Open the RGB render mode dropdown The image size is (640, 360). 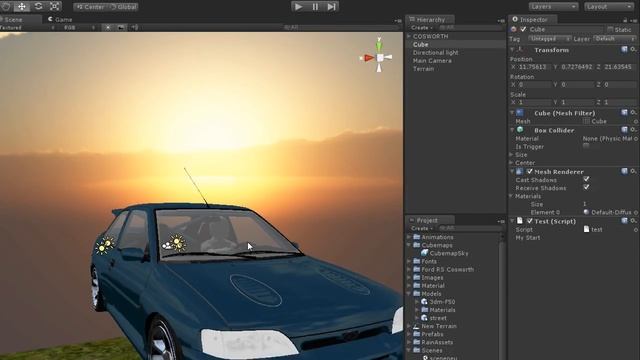(78, 28)
